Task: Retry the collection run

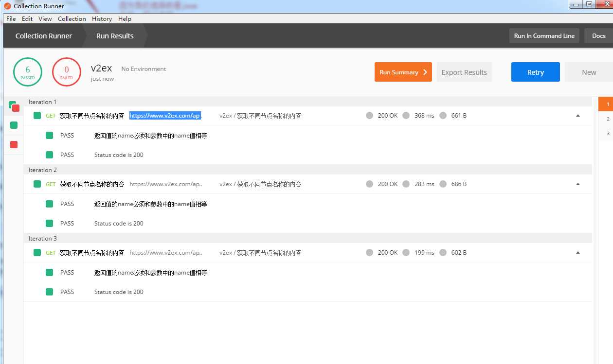Action: point(535,72)
